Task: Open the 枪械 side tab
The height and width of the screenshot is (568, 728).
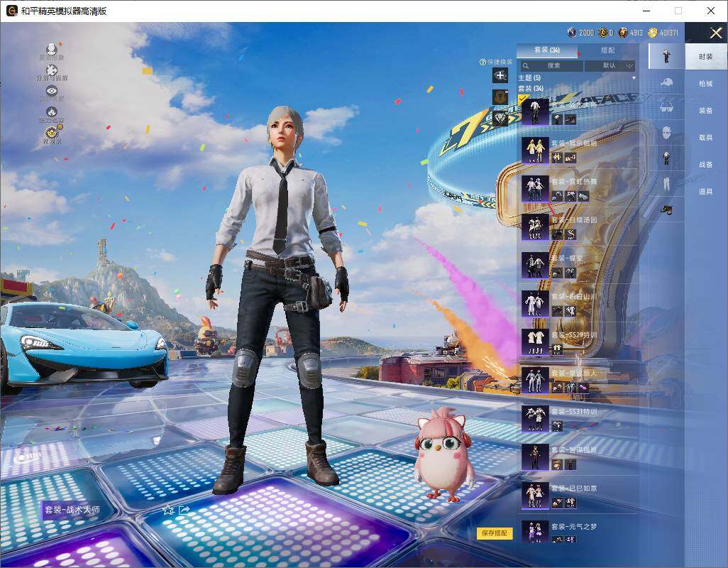Action: click(706, 84)
